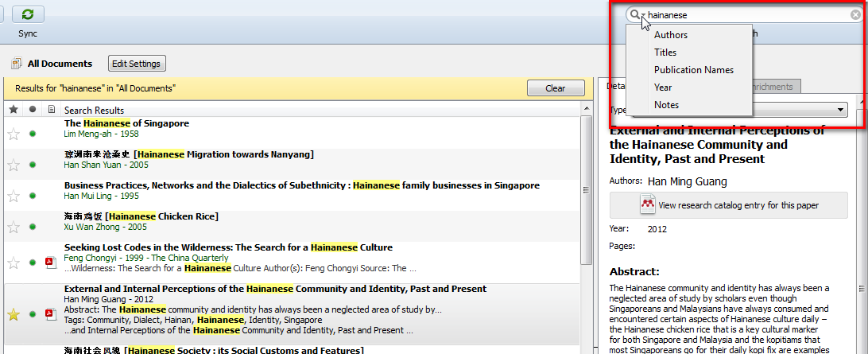Sort by the favorites star column header

[14, 110]
